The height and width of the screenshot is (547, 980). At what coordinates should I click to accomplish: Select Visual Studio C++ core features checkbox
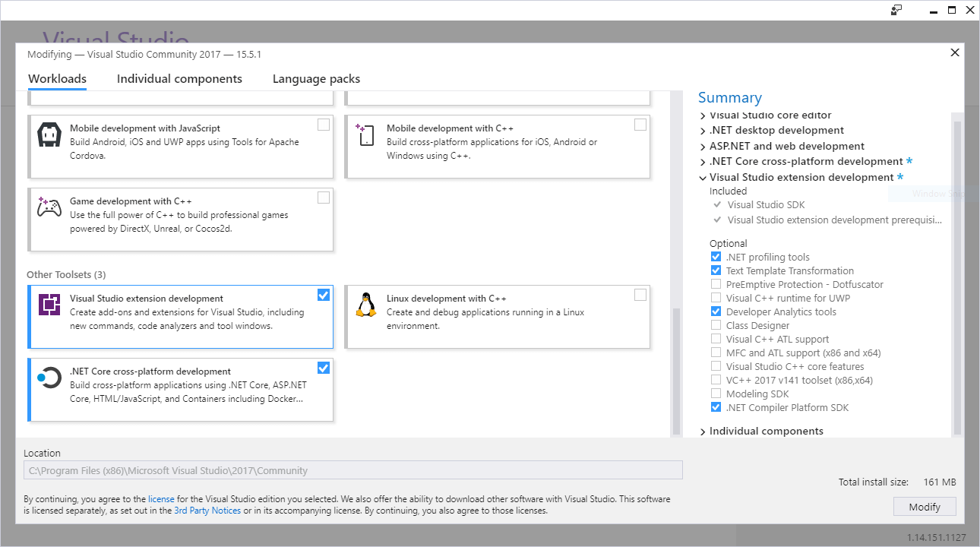click(x=716, y=366)
